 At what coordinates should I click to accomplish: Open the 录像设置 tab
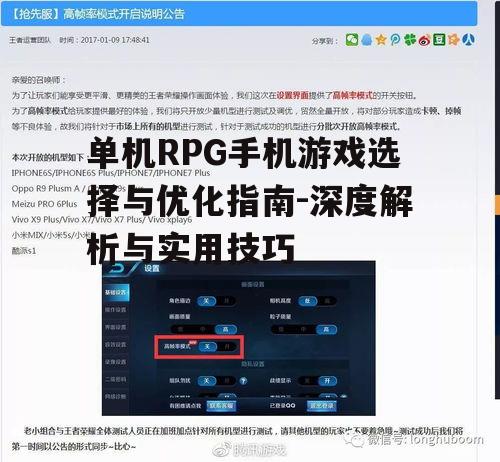(x=116, y=362)
